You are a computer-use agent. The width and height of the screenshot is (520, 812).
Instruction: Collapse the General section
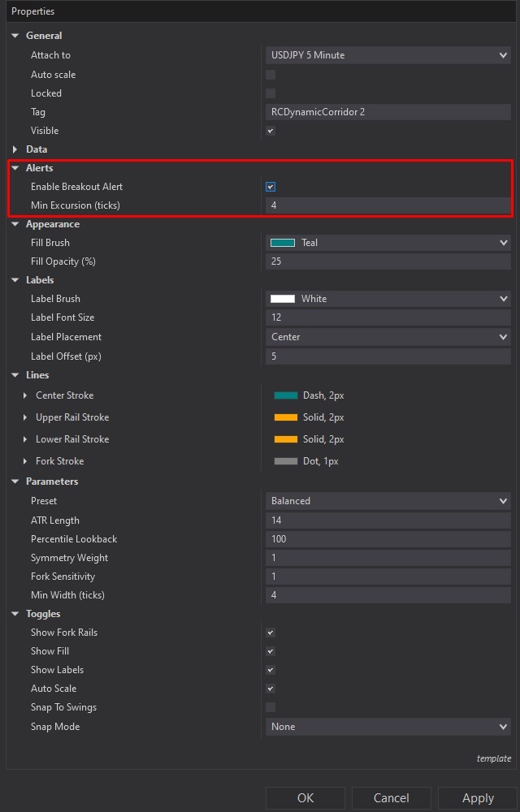click(x=14, y=35)
